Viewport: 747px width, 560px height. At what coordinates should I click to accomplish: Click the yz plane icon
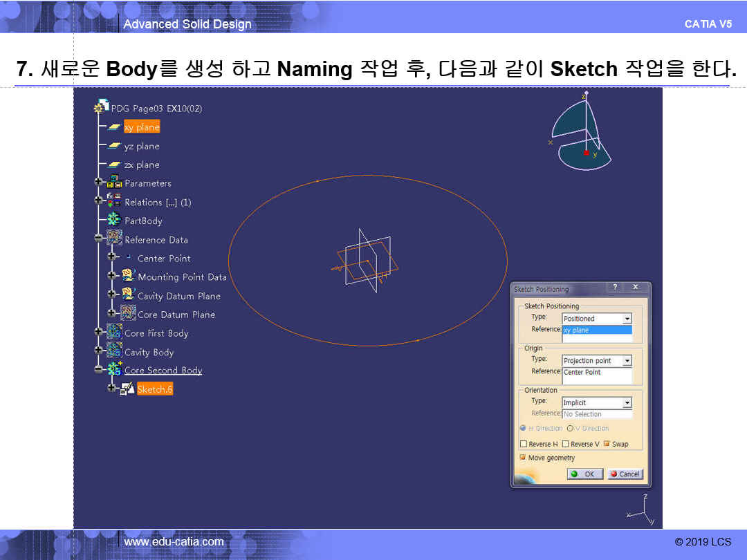114,146
